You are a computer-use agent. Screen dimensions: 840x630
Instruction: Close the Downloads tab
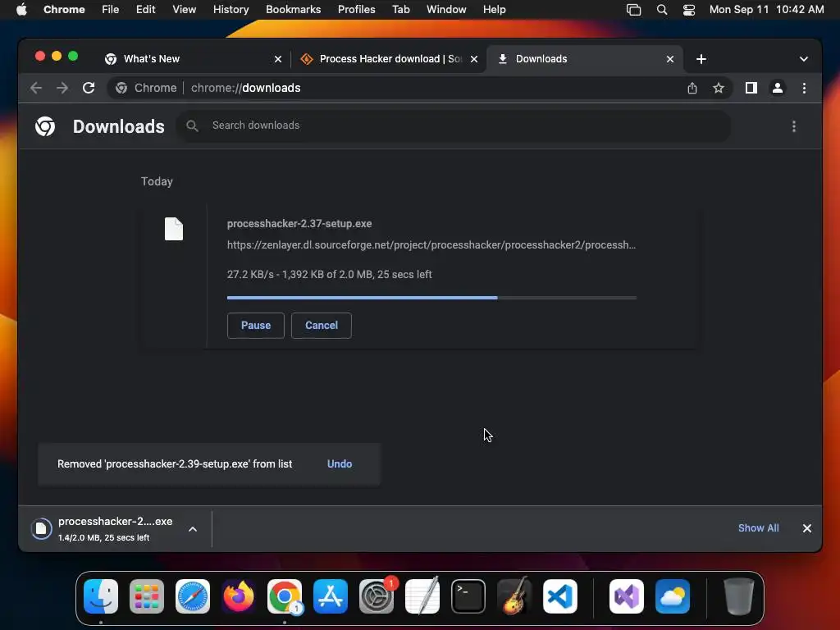[670, 59]
